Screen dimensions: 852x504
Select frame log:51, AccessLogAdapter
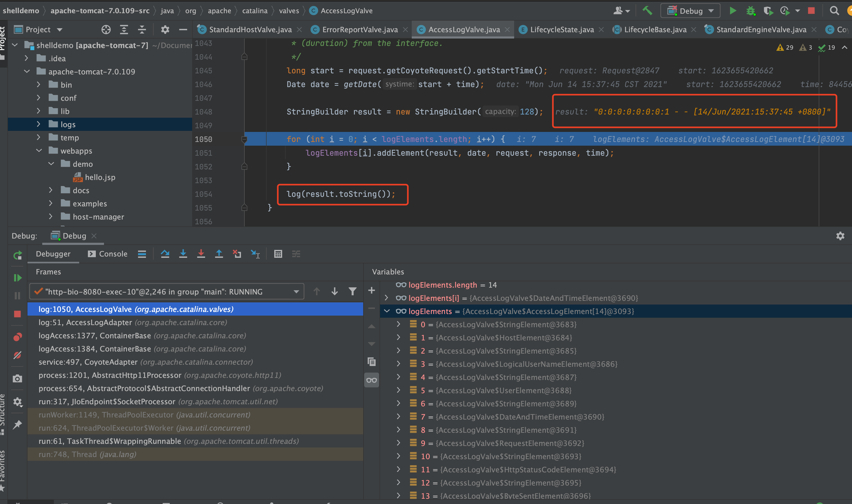click(x=195, y=322)
